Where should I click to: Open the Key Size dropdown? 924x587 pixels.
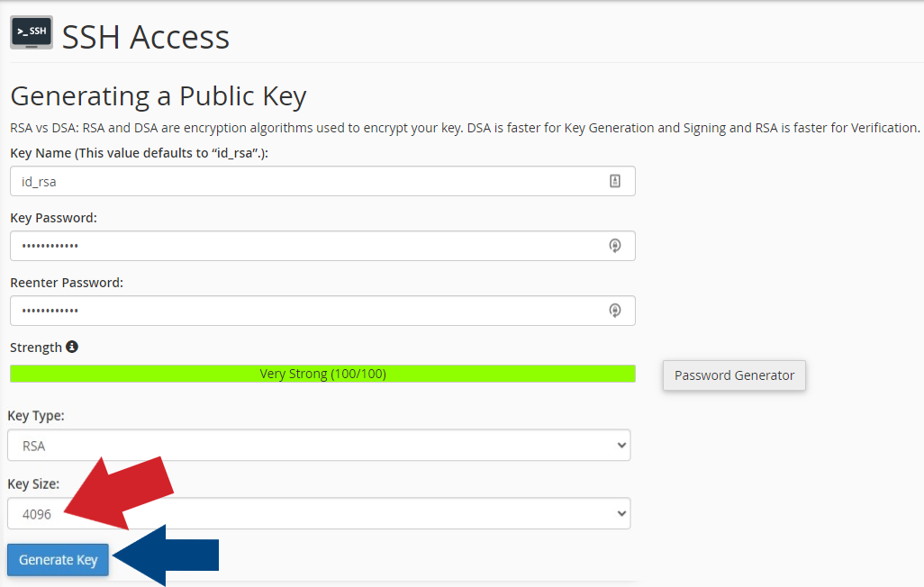click(319, 512)
